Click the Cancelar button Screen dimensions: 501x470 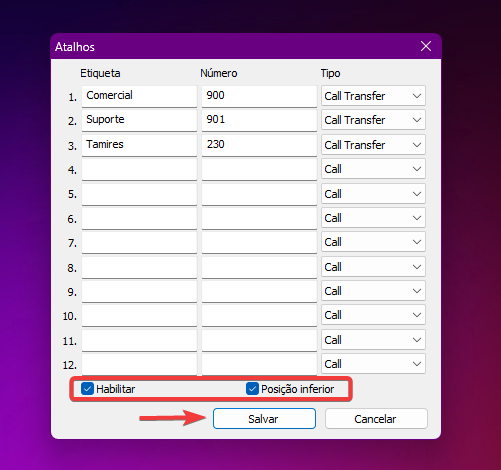point(376,419)
